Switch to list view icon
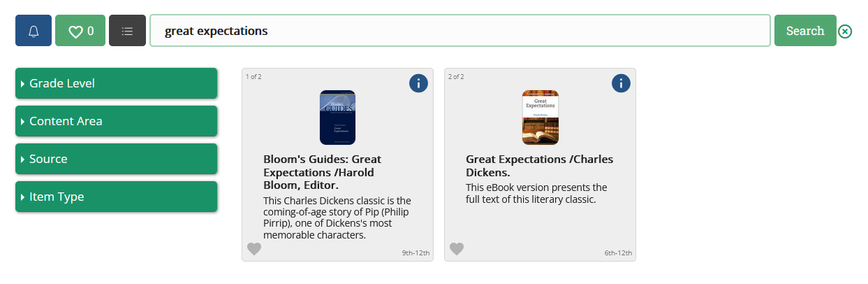Screen dimensions: 868x284 [127, 31]
